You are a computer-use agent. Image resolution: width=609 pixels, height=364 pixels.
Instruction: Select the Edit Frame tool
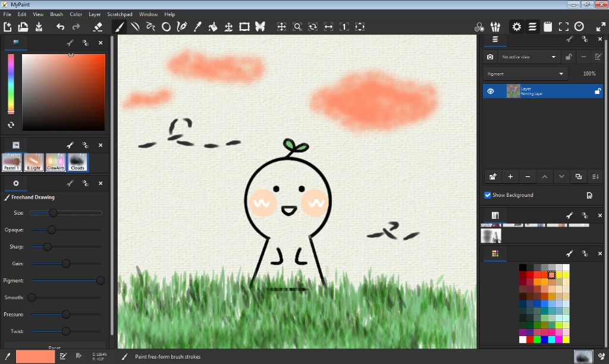(244, 27)
